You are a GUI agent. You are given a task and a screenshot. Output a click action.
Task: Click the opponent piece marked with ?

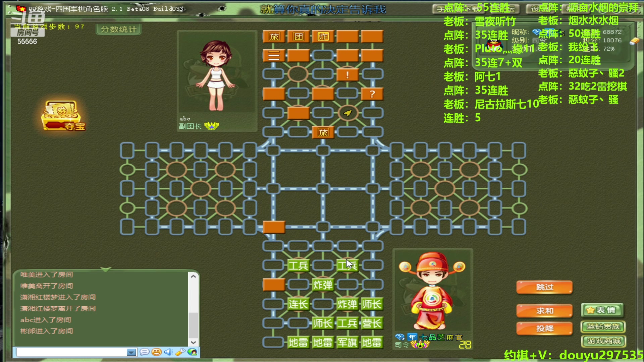(x=372, y=94)
